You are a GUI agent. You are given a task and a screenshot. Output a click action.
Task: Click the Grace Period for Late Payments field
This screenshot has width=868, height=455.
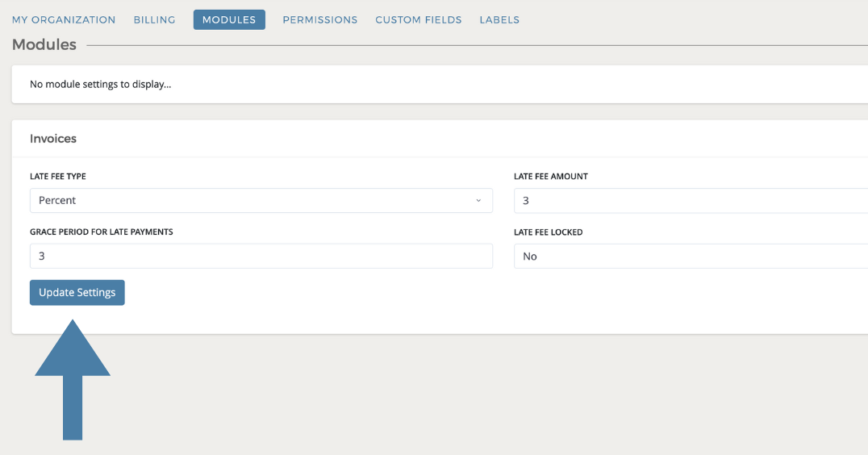(260, 256)
